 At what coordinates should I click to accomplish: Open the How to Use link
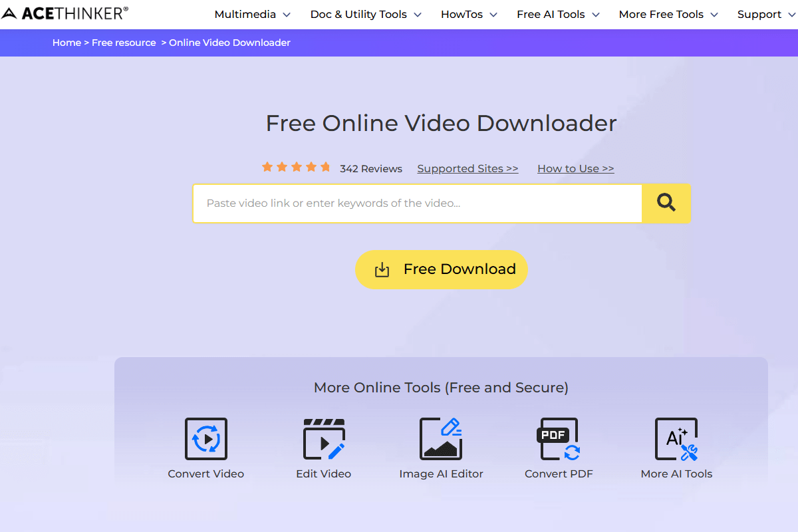pyautogui.click(x=575, y=169)
